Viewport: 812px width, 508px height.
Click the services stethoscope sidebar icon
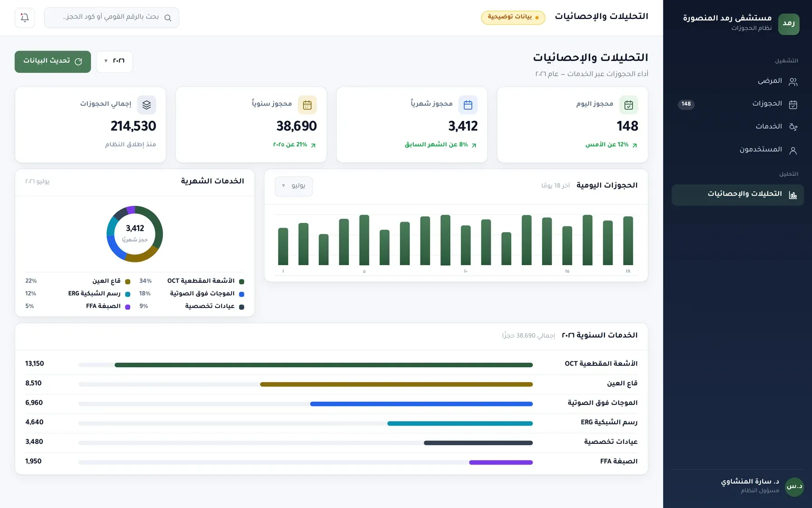pyautogui.click(x=793, y=127)
